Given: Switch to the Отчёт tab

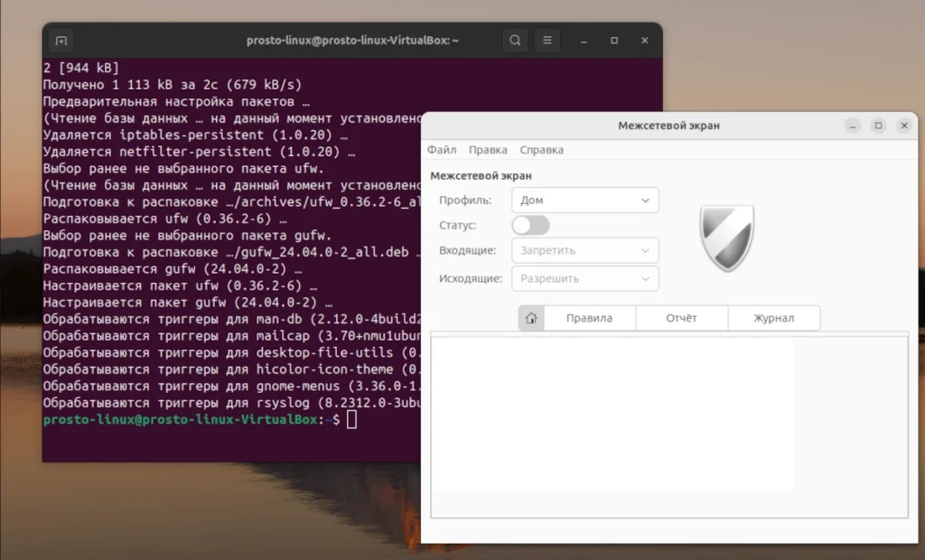Looking at the screenshot, I should point(681,318).
